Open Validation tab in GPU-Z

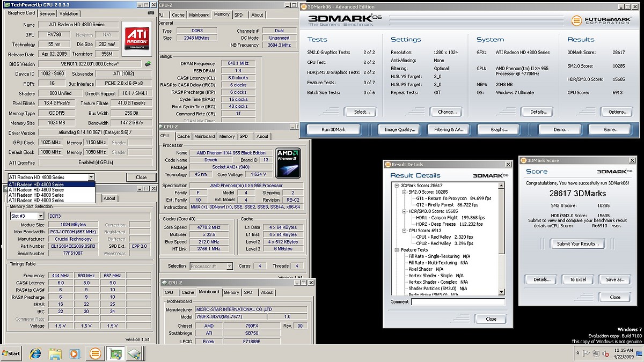click(69, 13)
